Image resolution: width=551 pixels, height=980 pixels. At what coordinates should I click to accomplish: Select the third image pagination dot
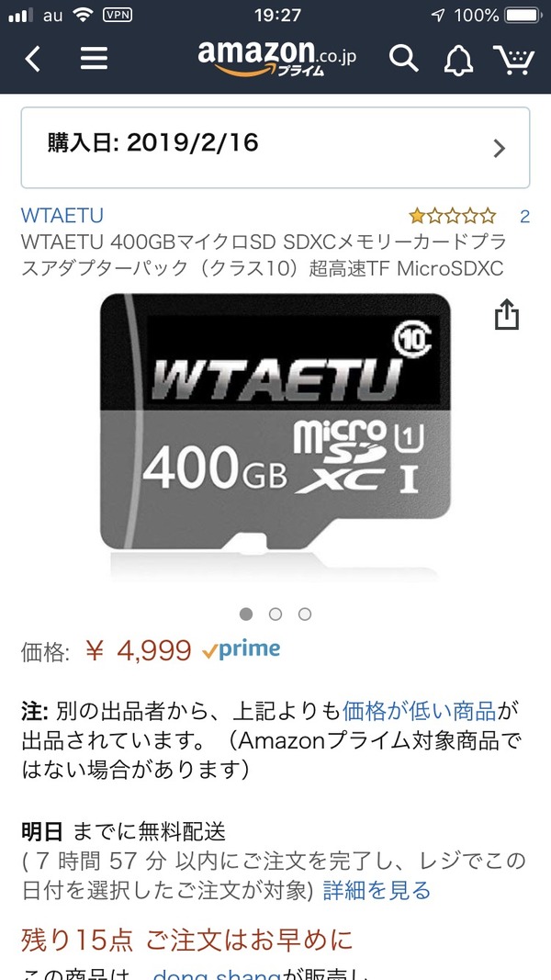point(305,614)
